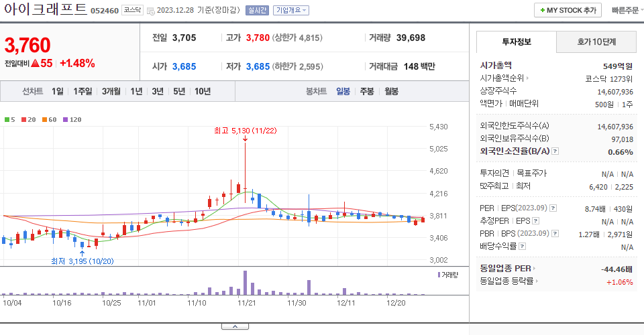Click the current price 3,760
This screenshot has width=644, height=335.
tap(28, 45)
